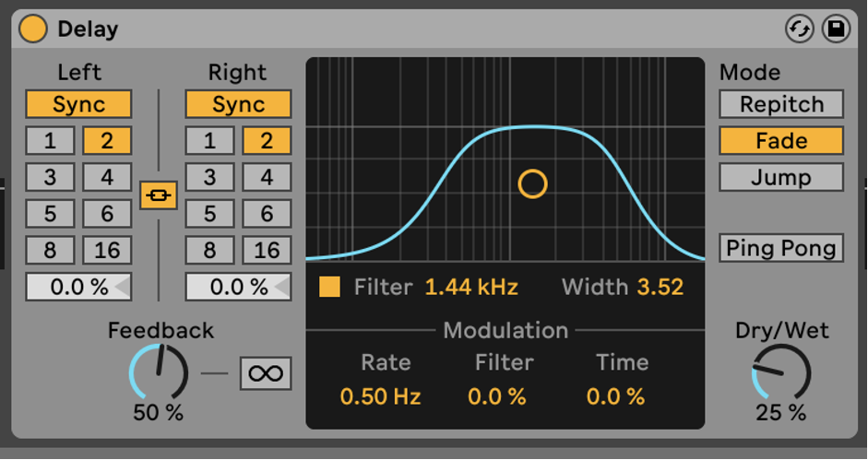Select Left delay time 3
868x460 pixels.
click(x=50, y=177)
